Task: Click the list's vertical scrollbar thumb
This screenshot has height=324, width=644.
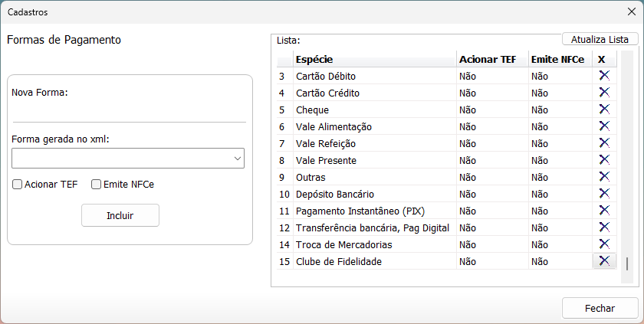Action: [x=626, y=264]
